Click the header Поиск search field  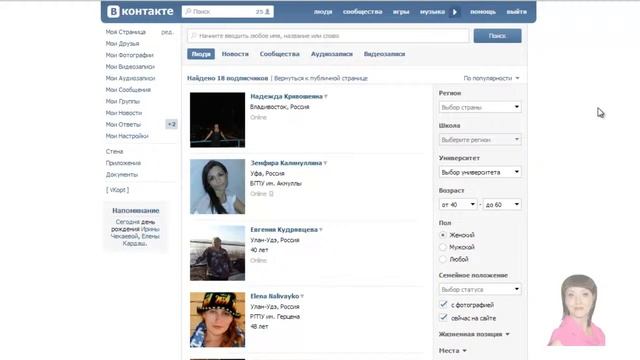tap(228, 12)
